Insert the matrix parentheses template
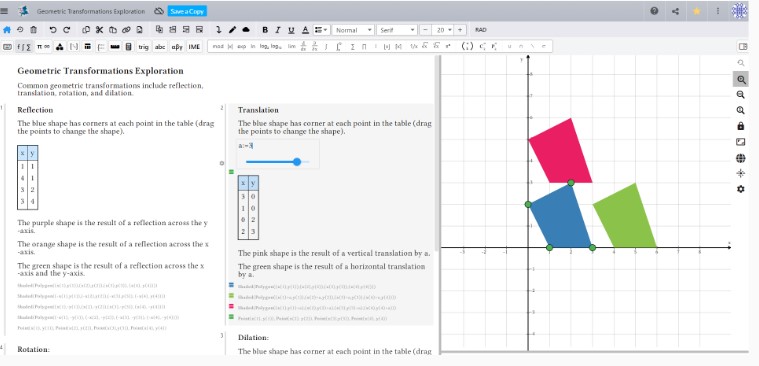The image size is (759, 366). pyautogui.click(x=467, y=46)
